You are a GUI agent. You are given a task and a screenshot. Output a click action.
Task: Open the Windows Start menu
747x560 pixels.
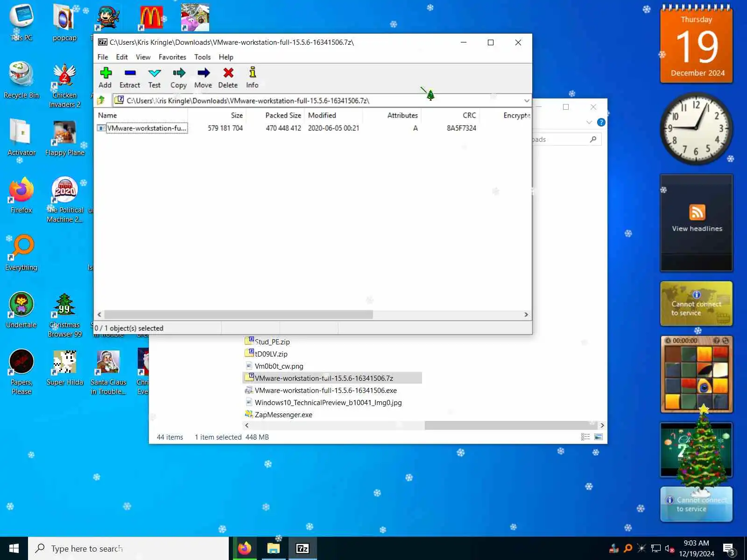pos(14,548)
